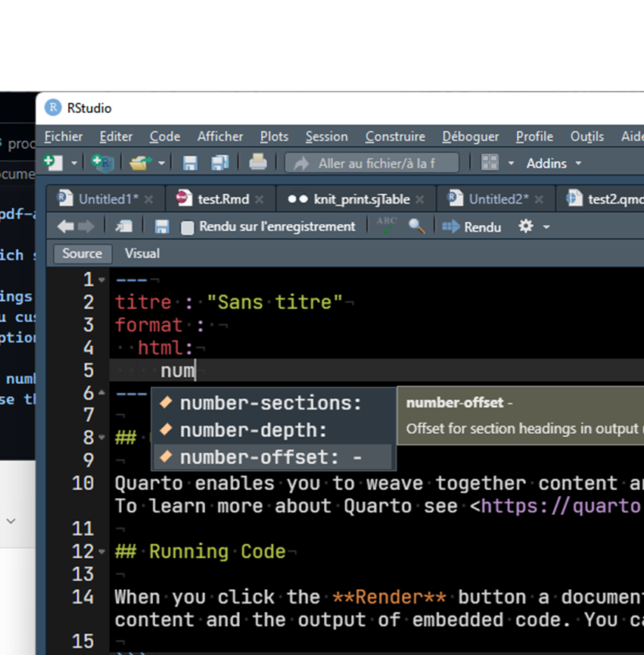Image resolution: width=644 pixels, height=655 pixels.
Task: Open the Addins dropdown
Action: tap(553, 164)
